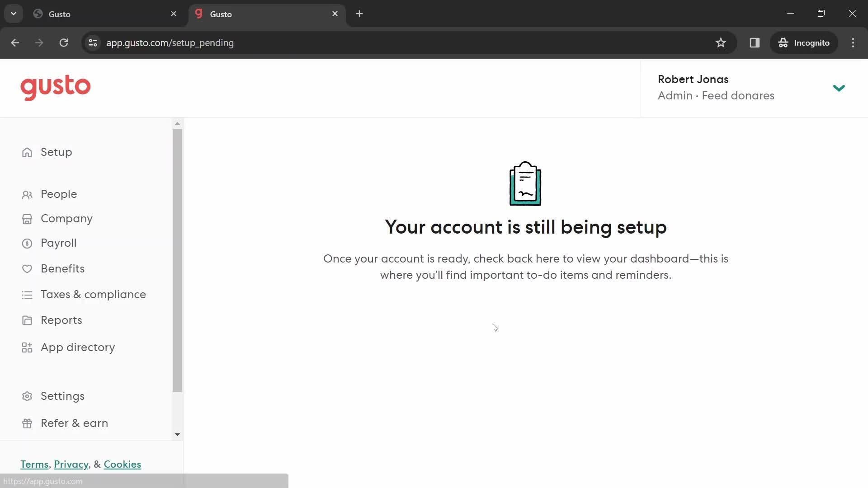The image size is (868, 488).
Task: Click the Cookies link at bottom
Action: pyautogui.click(x=122, y=464)
